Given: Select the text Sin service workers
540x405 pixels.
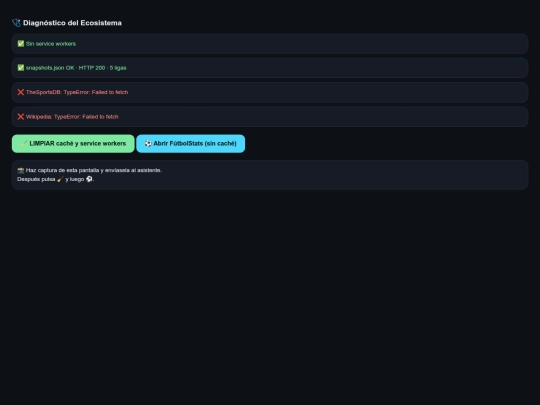Looking at the screenshot, I should point(51,44).
